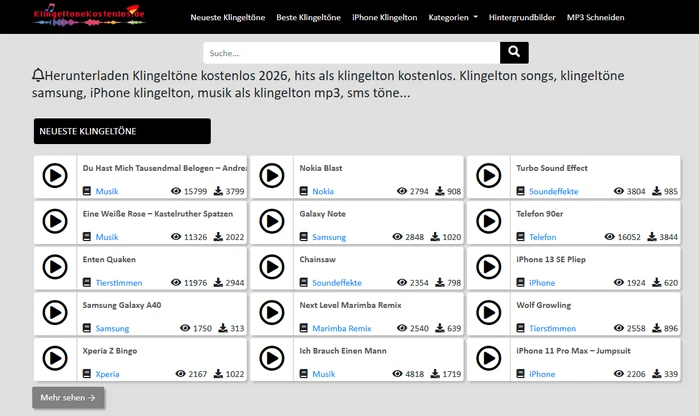This screenshot has width=699, height=416.
Task: Open Hintergrundbilder menu item
Action: click(522, 17)
